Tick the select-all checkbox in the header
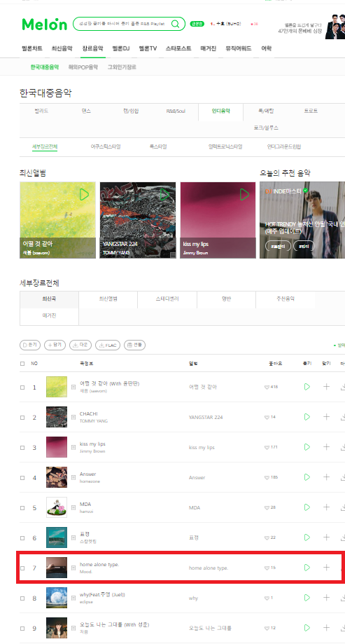The image size is (345, 644). (22, 364)
